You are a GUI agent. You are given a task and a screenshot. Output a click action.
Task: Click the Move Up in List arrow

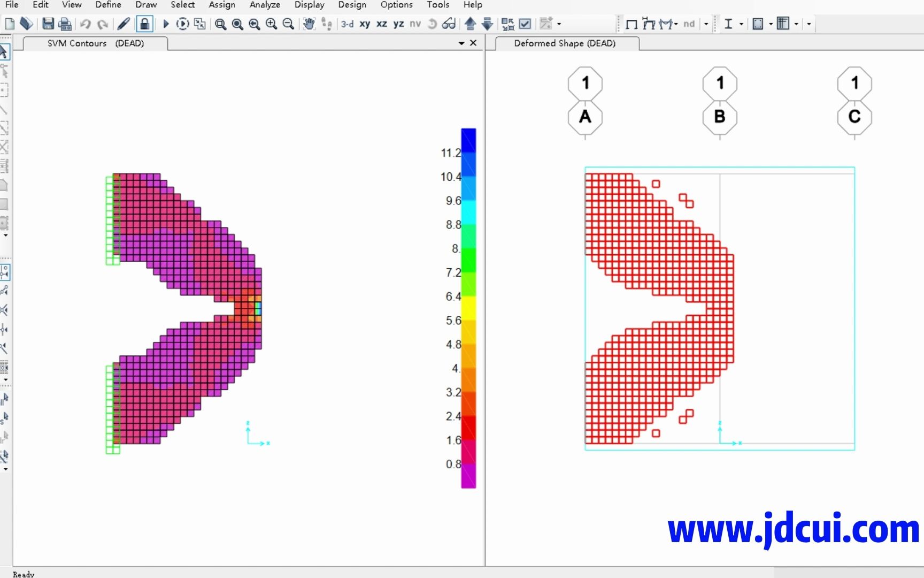[471, 24]
